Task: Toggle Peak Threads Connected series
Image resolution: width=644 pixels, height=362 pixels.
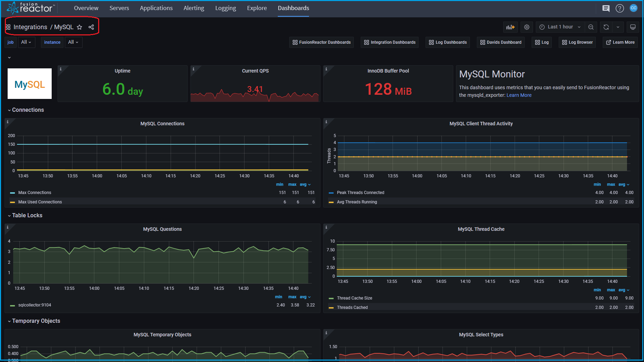Action: [x=360, y=193]
